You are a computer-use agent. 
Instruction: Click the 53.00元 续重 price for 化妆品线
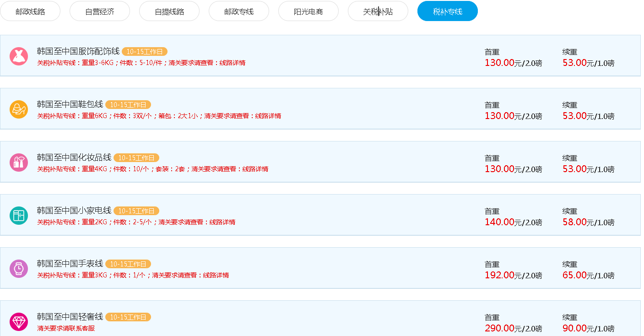(579, 169)
